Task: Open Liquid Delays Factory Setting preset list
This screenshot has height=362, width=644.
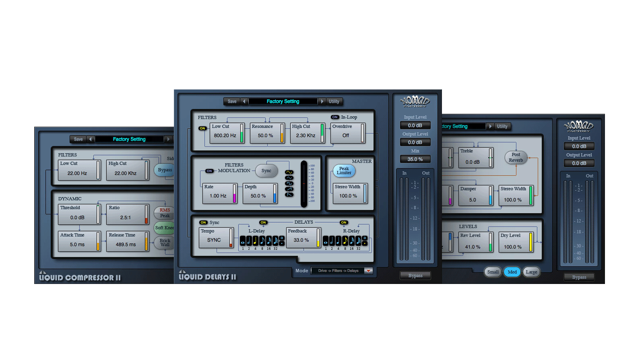Action: pyautogui.click(x=283, y=101)
